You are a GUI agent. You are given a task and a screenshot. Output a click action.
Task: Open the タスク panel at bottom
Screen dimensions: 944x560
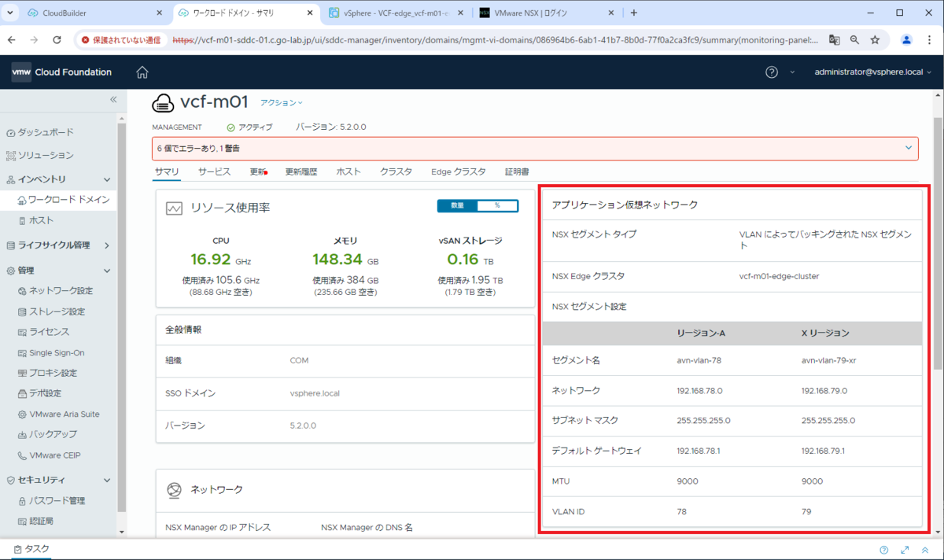point(31,549)
